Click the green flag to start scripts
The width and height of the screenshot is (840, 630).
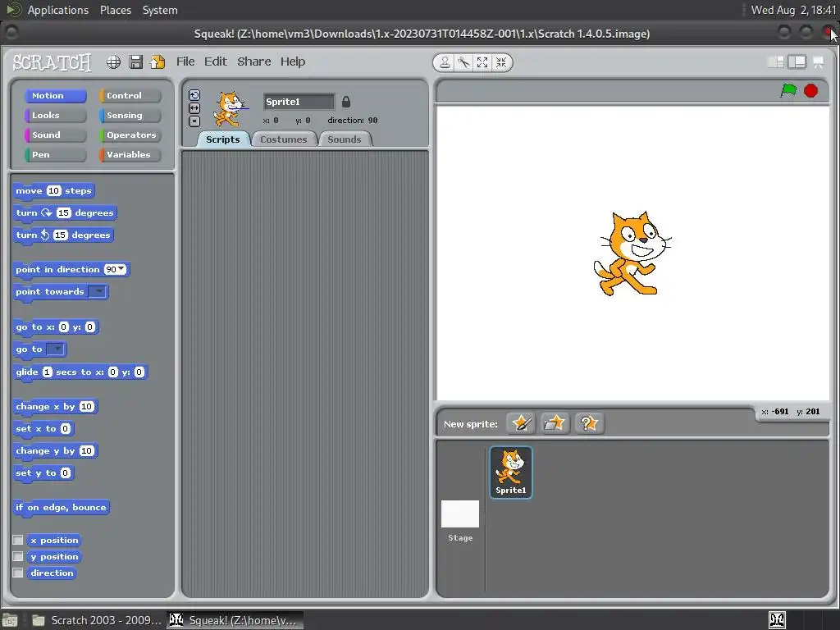[788, 90]
